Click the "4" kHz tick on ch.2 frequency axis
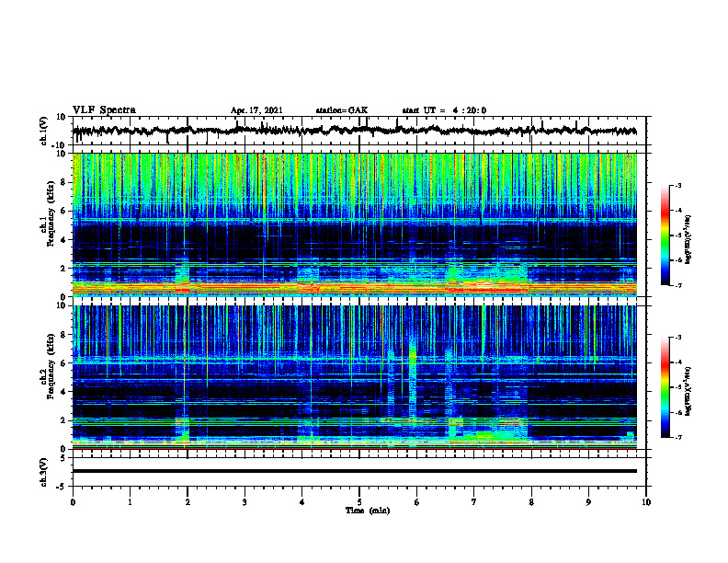 coord(63,392)
